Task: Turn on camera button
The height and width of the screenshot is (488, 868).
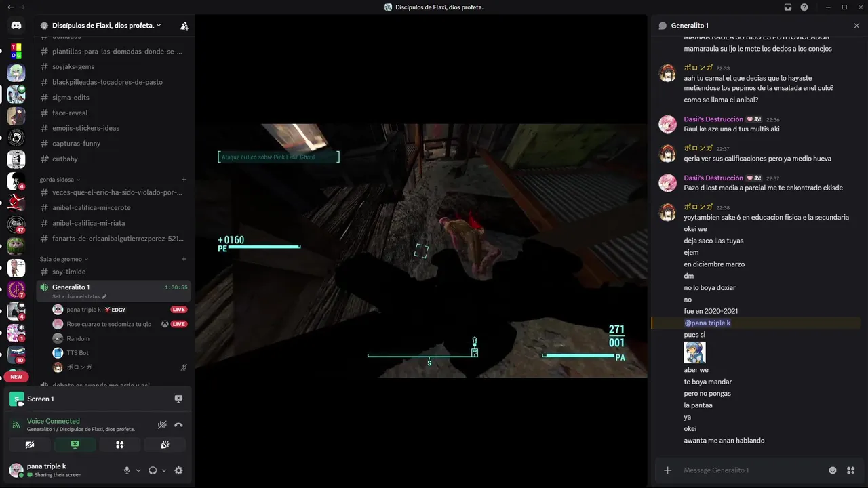Action: [x=30, y=445]
